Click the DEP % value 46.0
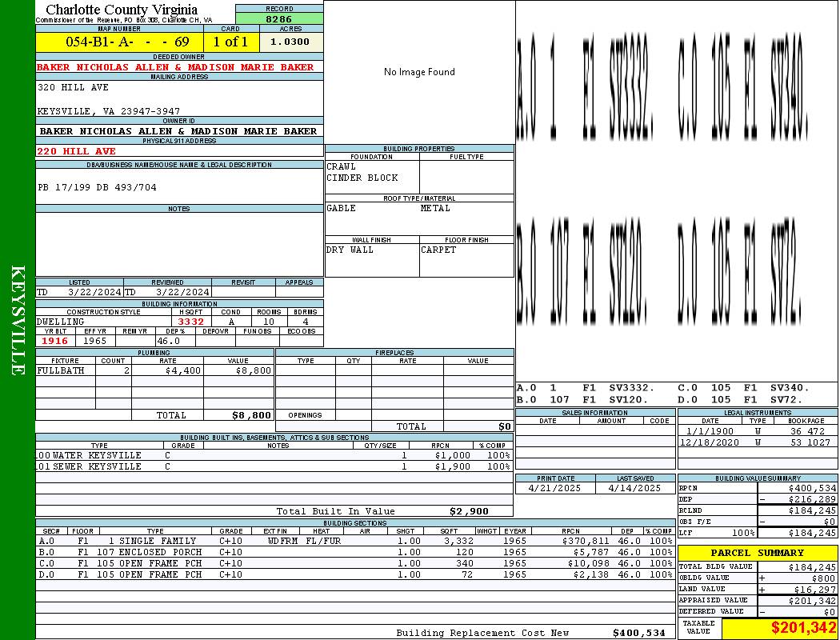 pyautogui.click(x=168, y=341)
